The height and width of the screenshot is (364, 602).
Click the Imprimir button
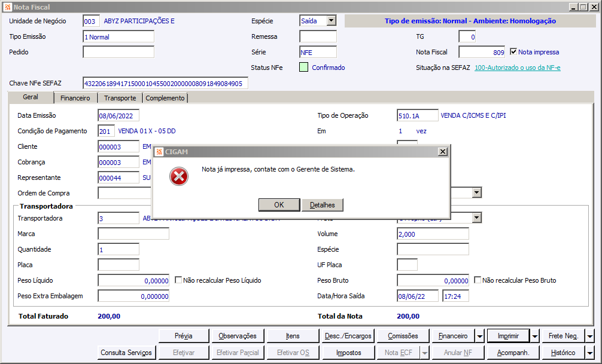point(508,336)
